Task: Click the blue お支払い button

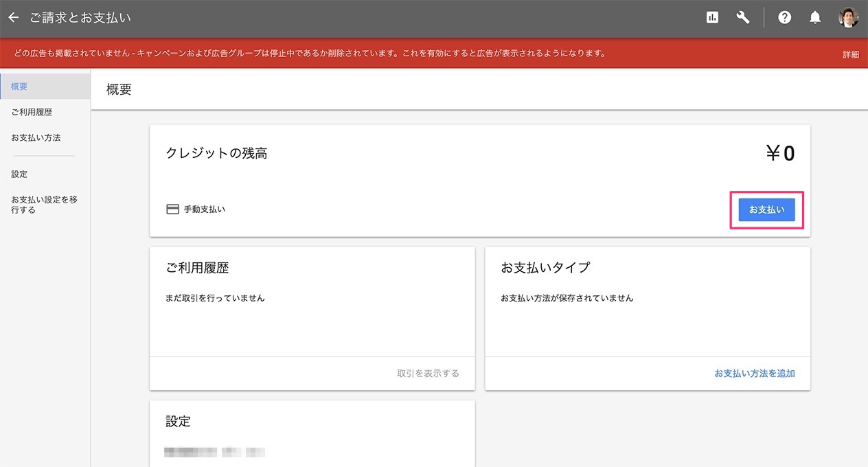Action: click(x=766, y=210)
